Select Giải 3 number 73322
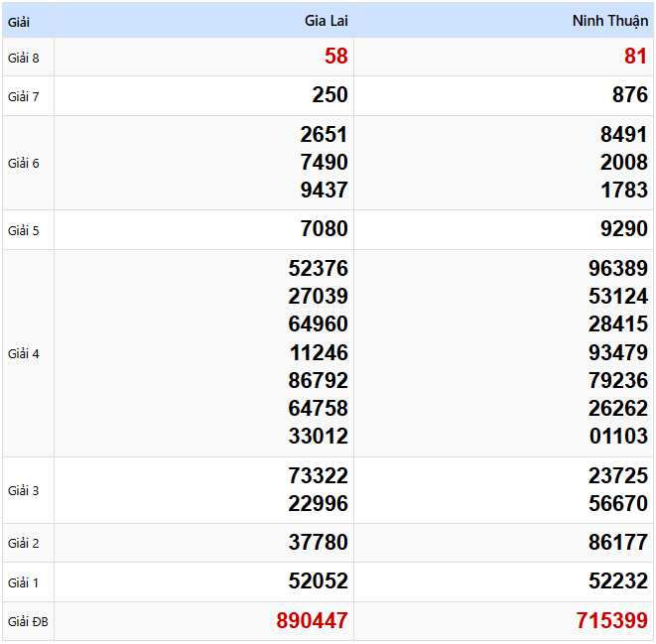Image resolution: width=656 pixels, height=644 pixels. click(x=318, y=476)
